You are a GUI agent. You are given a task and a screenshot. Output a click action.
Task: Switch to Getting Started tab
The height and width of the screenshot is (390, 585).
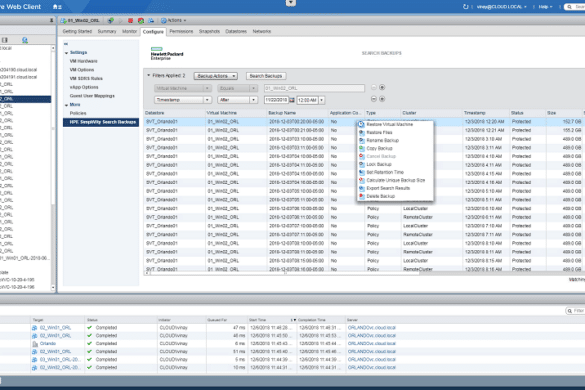point(77,31)
